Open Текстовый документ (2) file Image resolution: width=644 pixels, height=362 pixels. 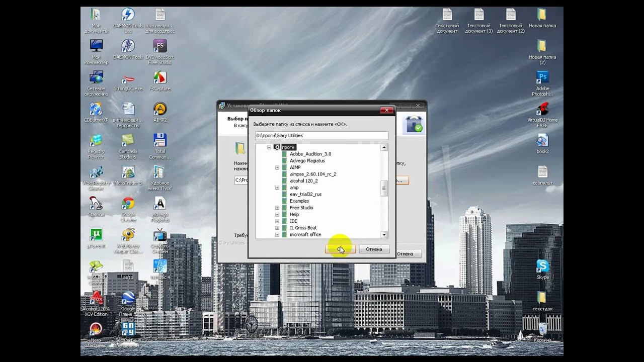511,21
